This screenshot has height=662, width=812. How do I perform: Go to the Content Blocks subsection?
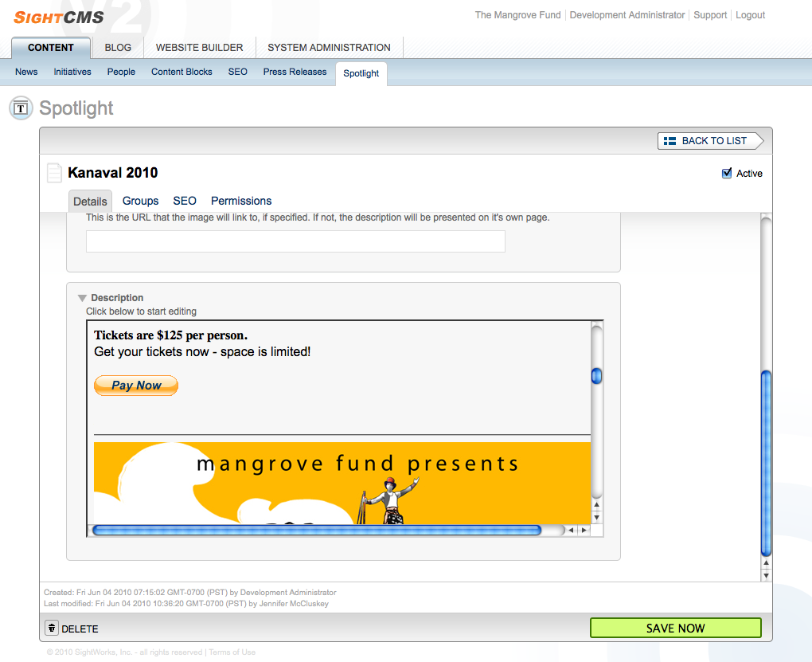coord(182,72)
